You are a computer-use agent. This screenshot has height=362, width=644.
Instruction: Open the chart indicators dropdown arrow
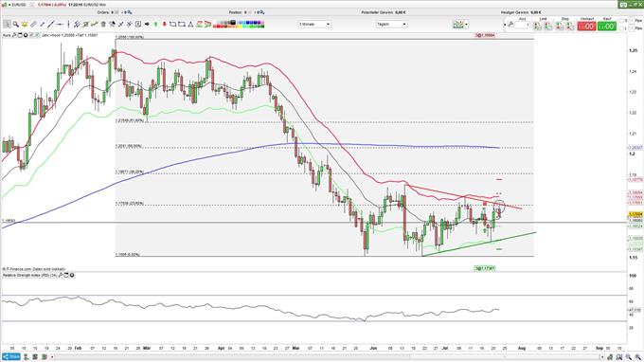(x=467, y=25)
